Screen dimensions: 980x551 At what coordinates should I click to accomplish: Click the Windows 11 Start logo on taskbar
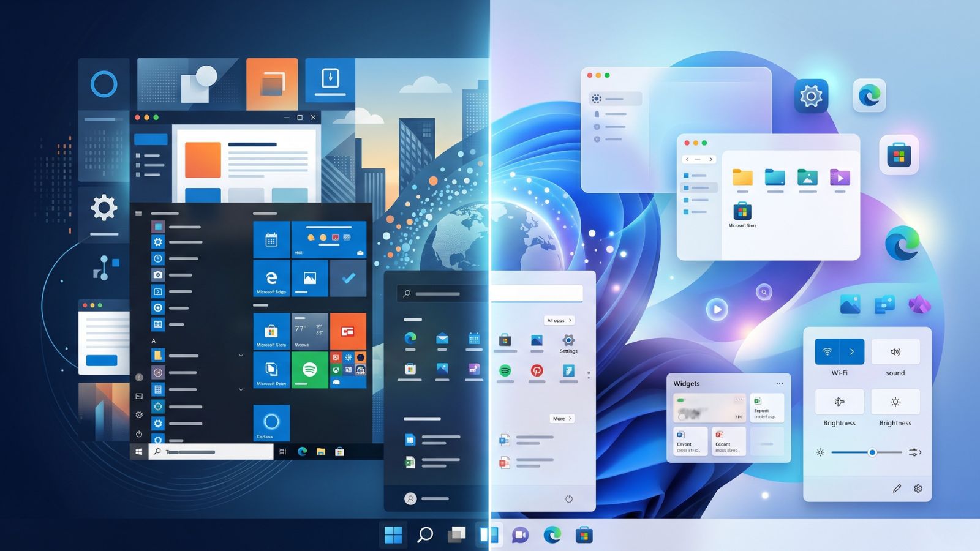tap(393, 535)
